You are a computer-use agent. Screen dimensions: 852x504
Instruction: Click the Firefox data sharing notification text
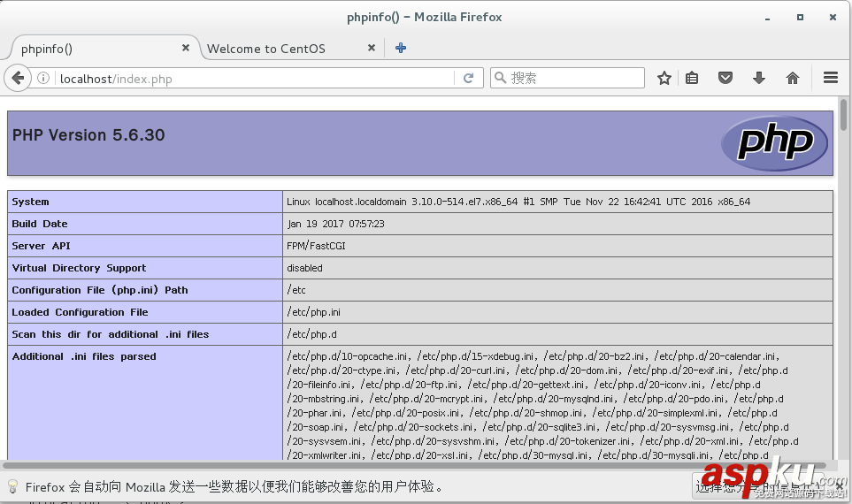[x=234, y=486]
